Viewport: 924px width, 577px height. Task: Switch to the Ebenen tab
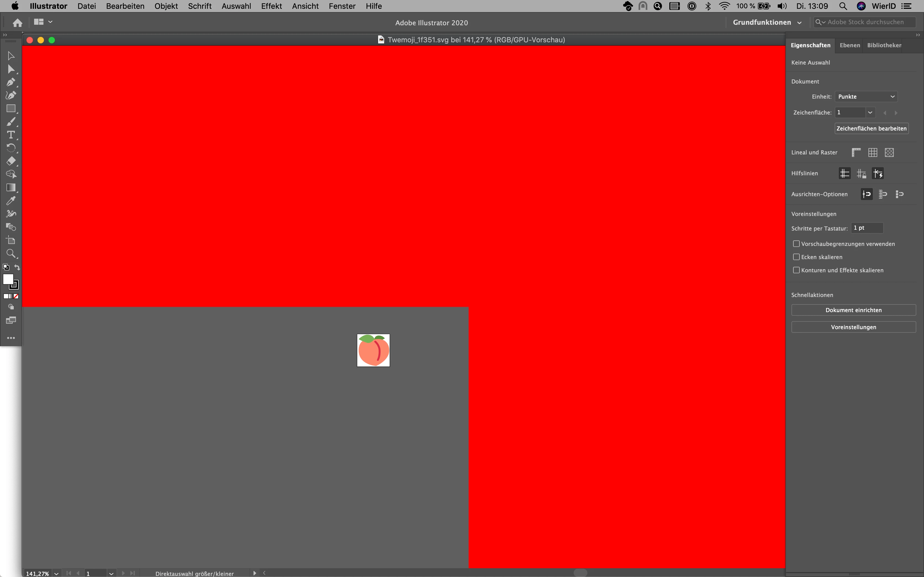pyautogui.click(x=849, y=45)
